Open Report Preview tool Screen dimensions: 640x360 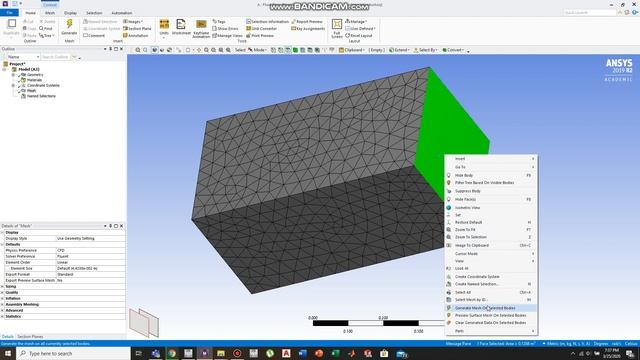tap(307, 21)
